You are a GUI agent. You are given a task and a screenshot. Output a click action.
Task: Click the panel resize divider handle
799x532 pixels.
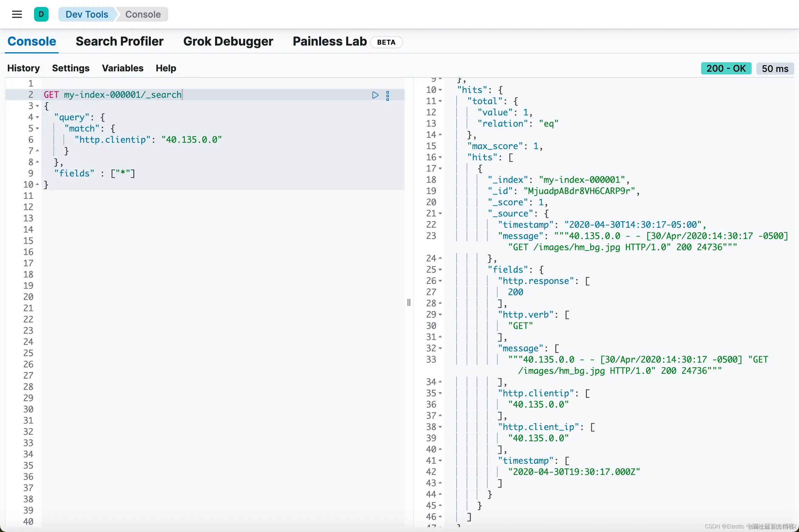pos(409,302)
